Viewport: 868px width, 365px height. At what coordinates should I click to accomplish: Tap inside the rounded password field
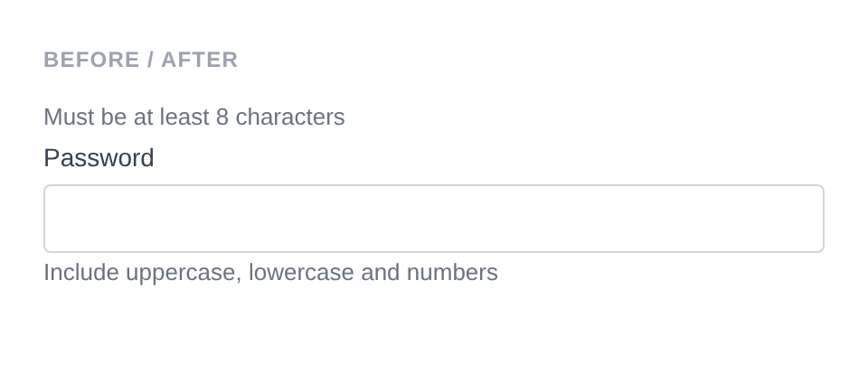tap(434, 219)
